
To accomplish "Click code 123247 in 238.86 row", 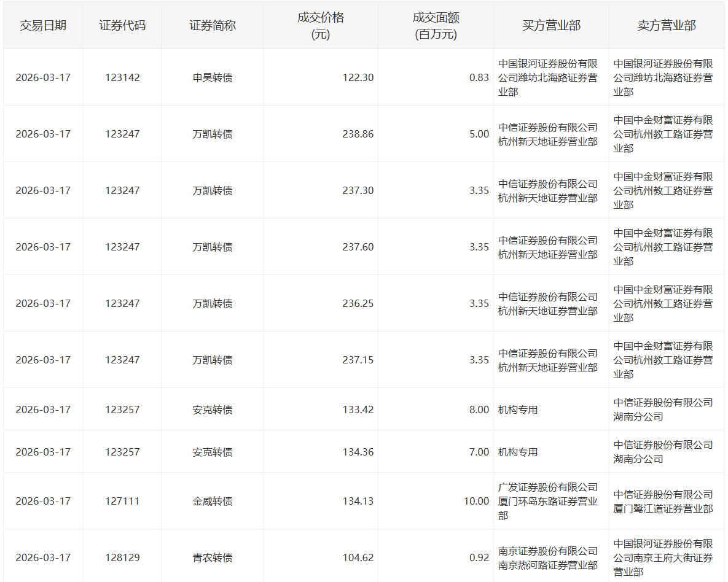I will pos(122,134).
